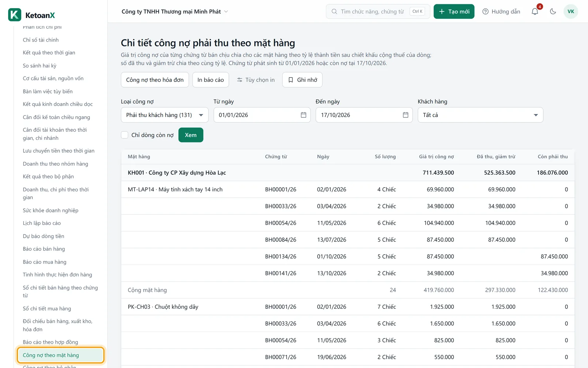
Task: Open Tùy chọn in settings
Action: 256,80
